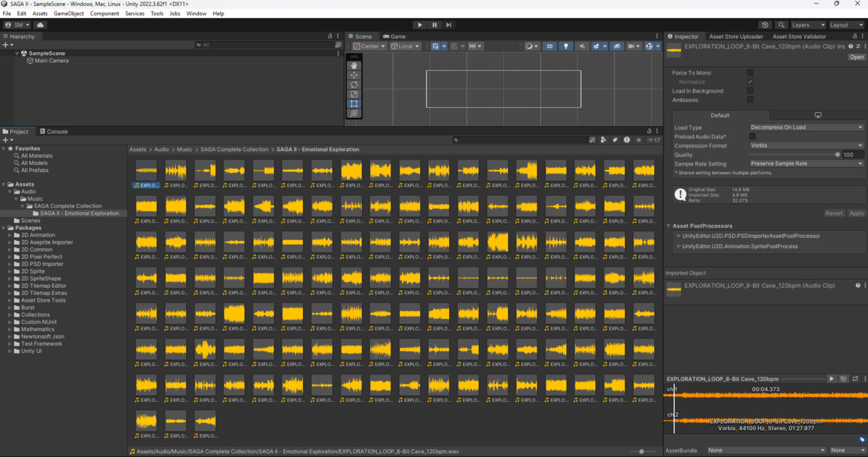Expand the 2D Animation package folder
868x457 pixels.
pos(9,235)
